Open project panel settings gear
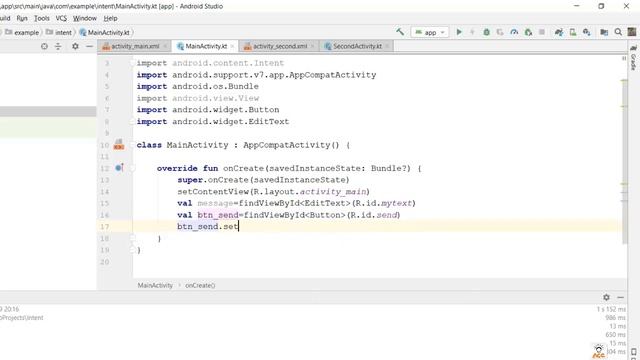 pyautogui.click(x=75, y=47)
